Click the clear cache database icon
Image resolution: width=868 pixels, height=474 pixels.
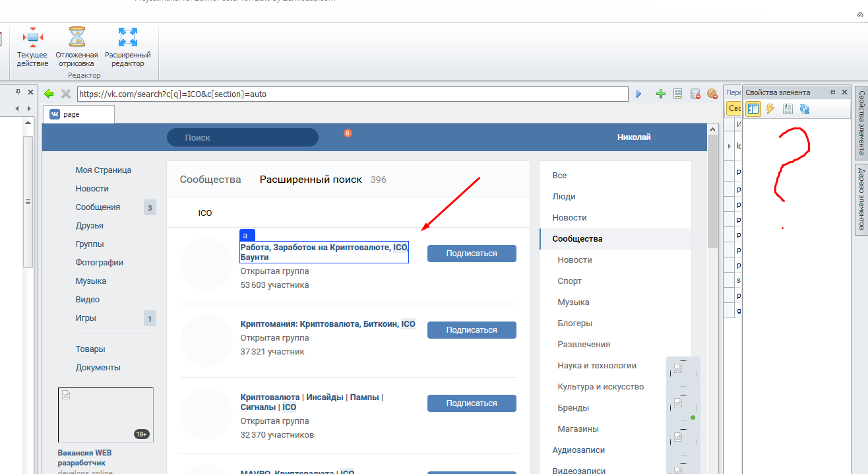pos(695,94)
